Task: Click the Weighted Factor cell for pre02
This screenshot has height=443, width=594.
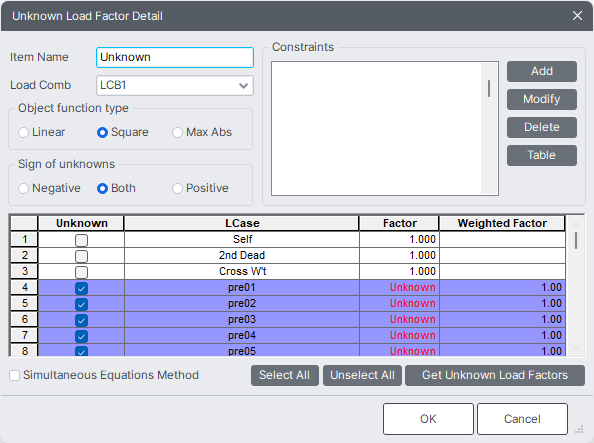Action: click(x=502, y=304)
